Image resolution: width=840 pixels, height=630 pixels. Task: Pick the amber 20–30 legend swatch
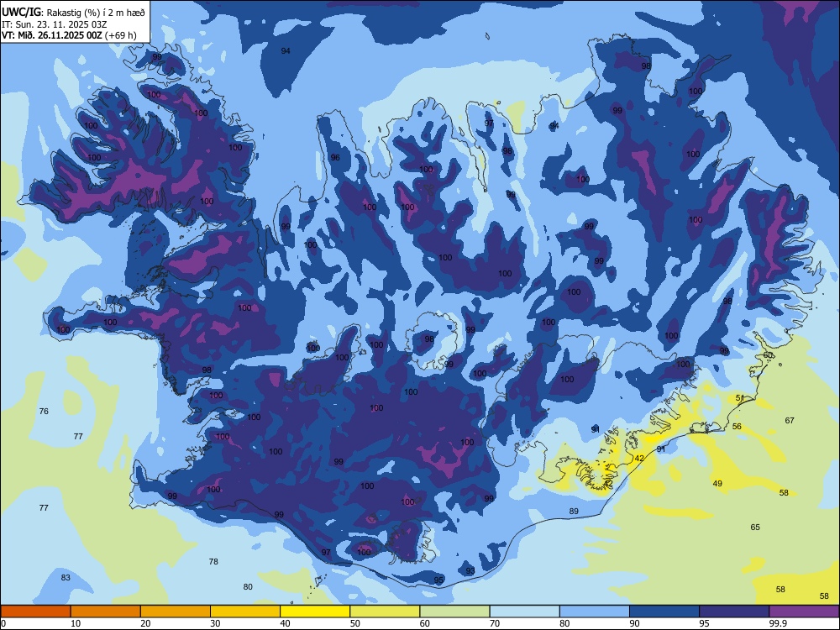tap(176, 612)
